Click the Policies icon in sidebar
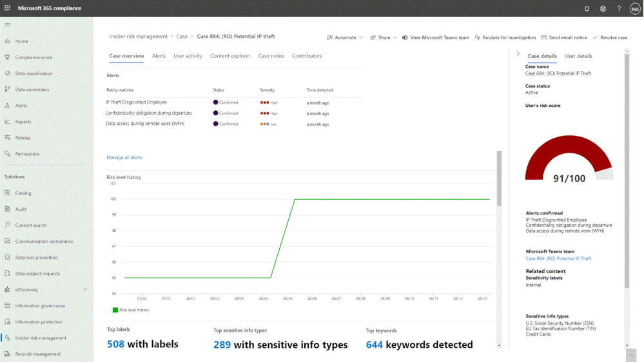Viewport: 644px width, 362px height. coord(7,137)
